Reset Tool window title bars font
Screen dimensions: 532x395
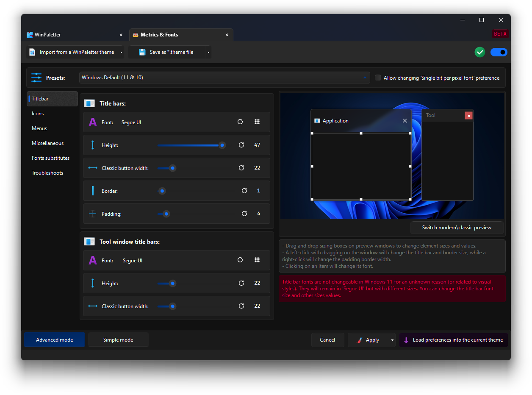tap(240, 260)
